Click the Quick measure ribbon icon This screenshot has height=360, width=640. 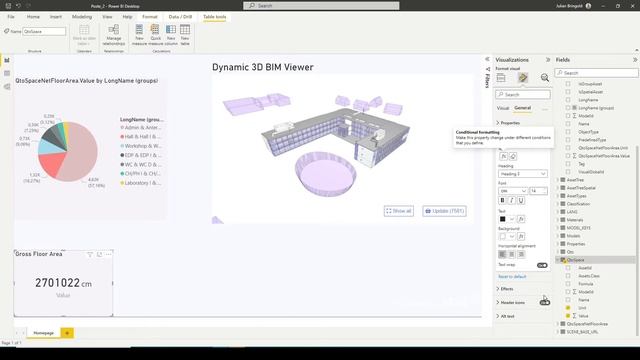click(x=155, y=35)
